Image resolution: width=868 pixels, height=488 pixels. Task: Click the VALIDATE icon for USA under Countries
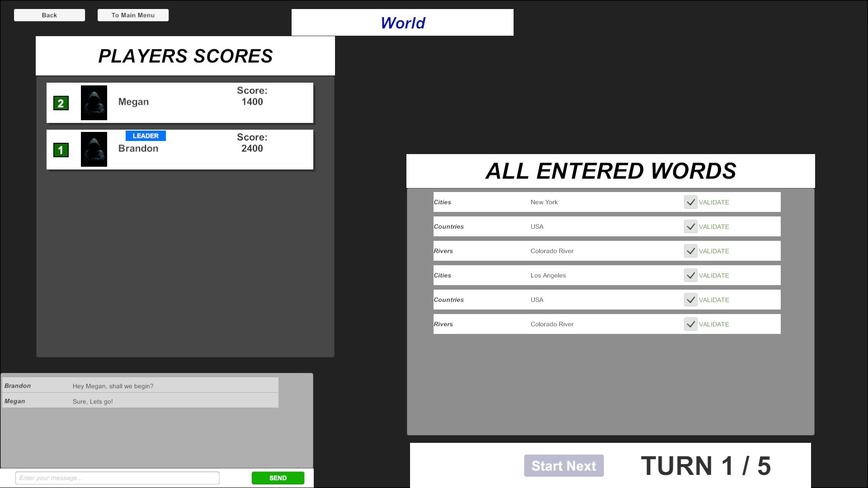(x=689, y=226)
